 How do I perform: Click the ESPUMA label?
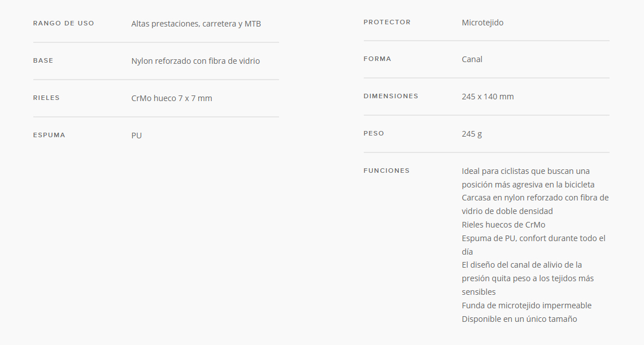click(49, 135)
